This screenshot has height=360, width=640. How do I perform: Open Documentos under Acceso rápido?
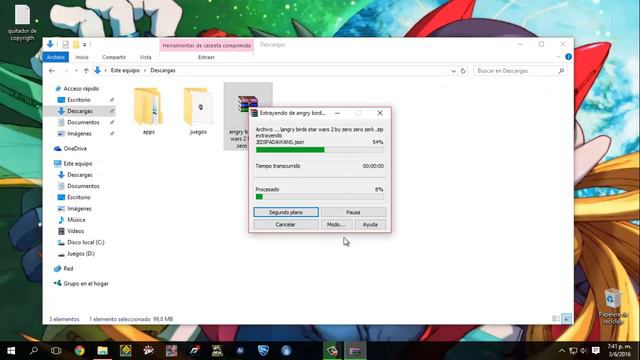[x=83, y=122]
